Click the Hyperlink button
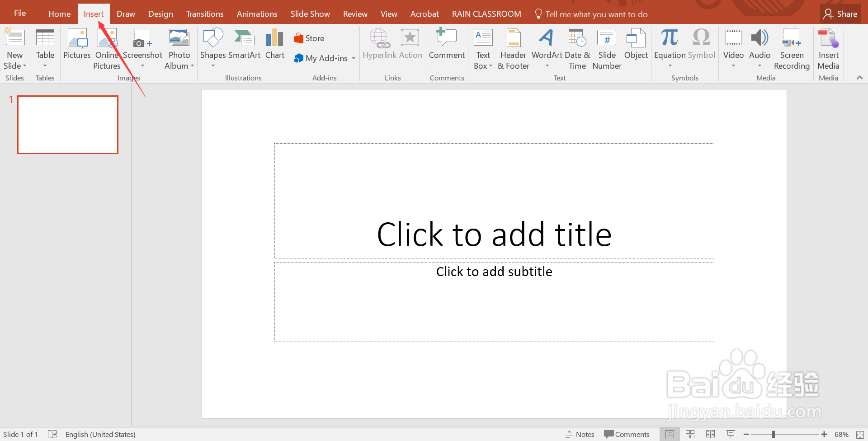 coord(379,44)
